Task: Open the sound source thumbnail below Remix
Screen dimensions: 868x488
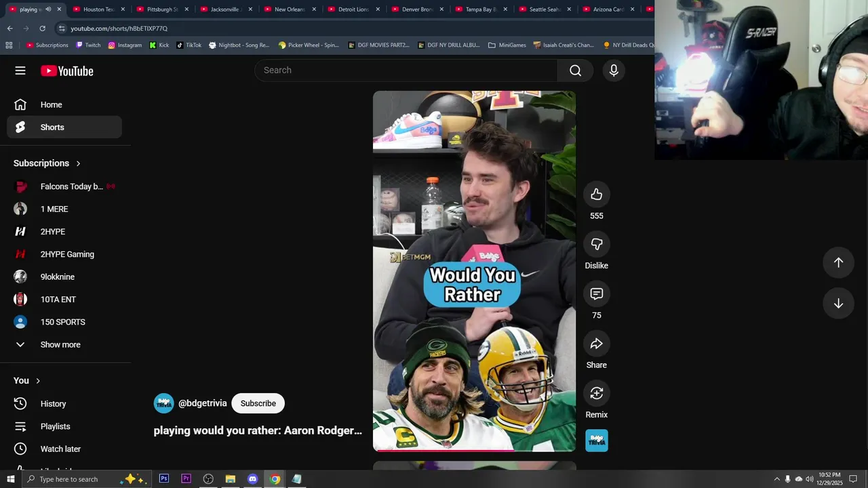Action: coord(597,441)
